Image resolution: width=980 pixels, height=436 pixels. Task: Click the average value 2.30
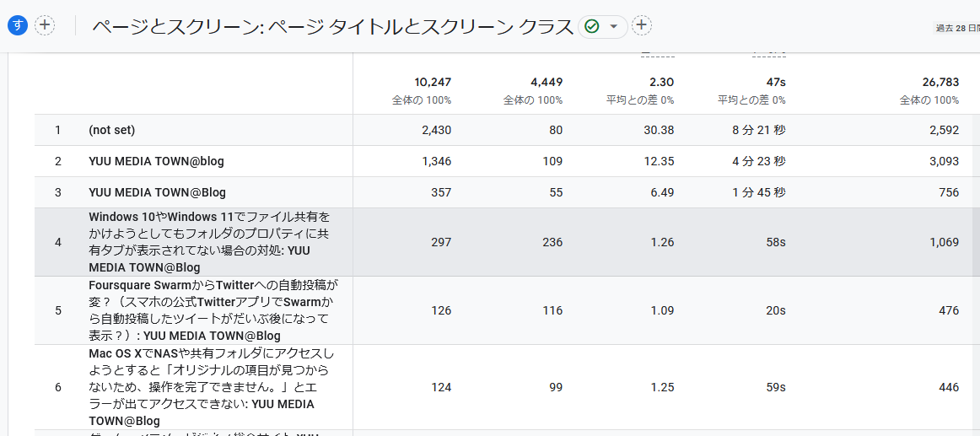pos(663,82)
